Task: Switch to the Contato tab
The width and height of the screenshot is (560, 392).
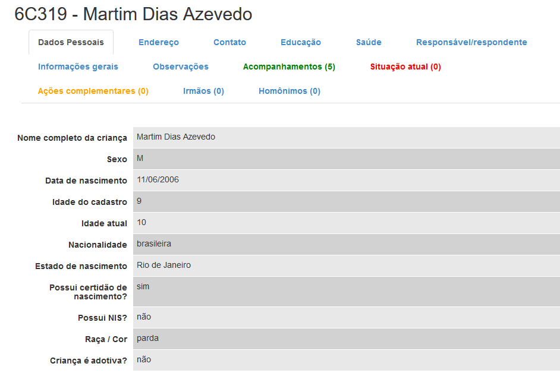Action: [229, 42]
